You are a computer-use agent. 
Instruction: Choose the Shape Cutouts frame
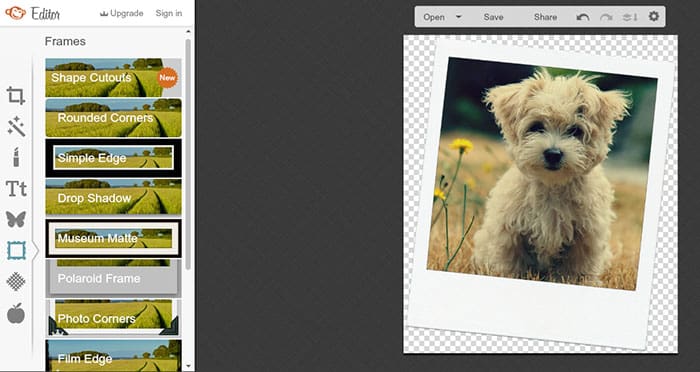click(x=113, y=78)
